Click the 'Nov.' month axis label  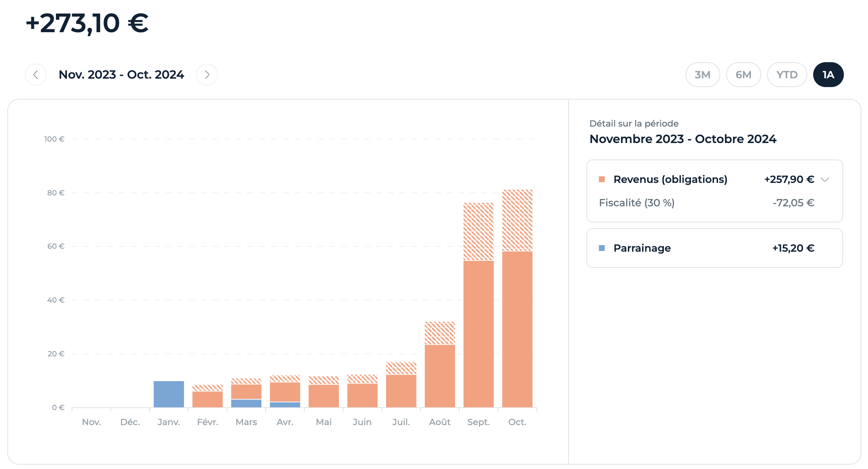coord(91,422)
